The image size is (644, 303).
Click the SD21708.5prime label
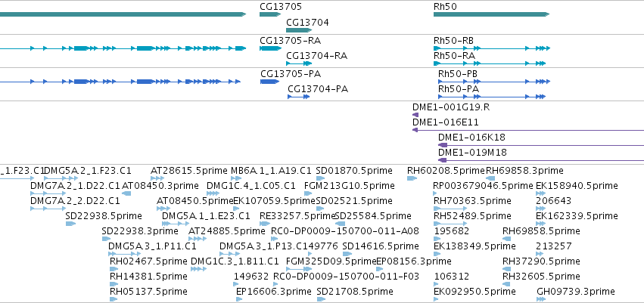pyautogui.click(x=355, y=292)
